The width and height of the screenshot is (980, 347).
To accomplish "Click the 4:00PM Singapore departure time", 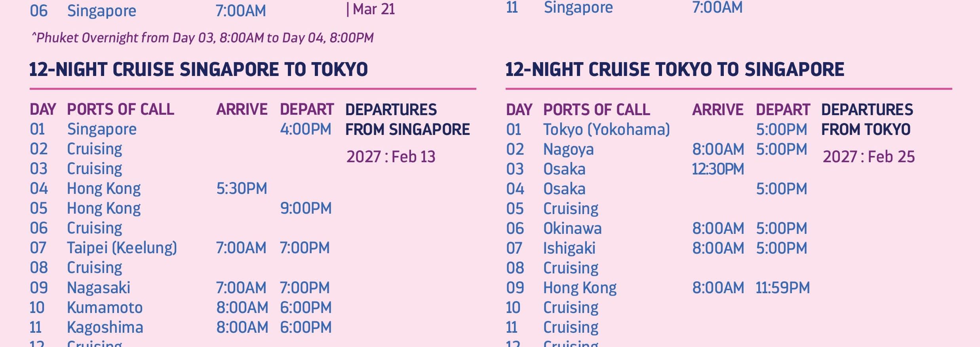I will (306, 129).
